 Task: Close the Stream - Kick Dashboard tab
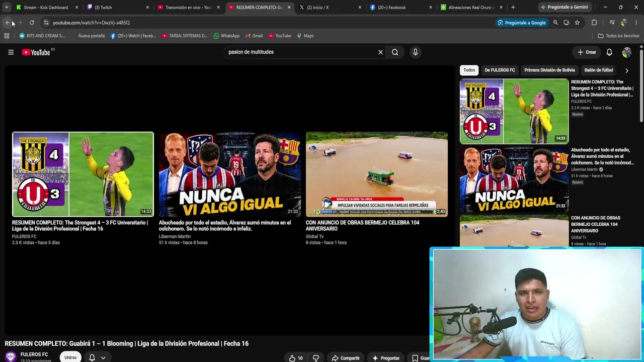(76, 8)
